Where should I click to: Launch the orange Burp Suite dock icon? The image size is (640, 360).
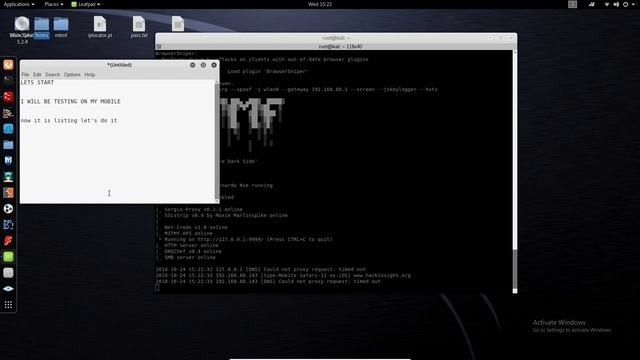(8, 193)
